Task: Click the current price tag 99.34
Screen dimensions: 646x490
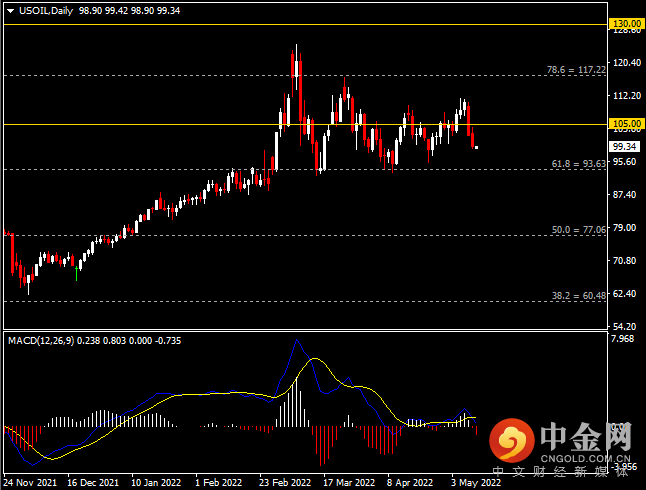Action: (626, 146)
